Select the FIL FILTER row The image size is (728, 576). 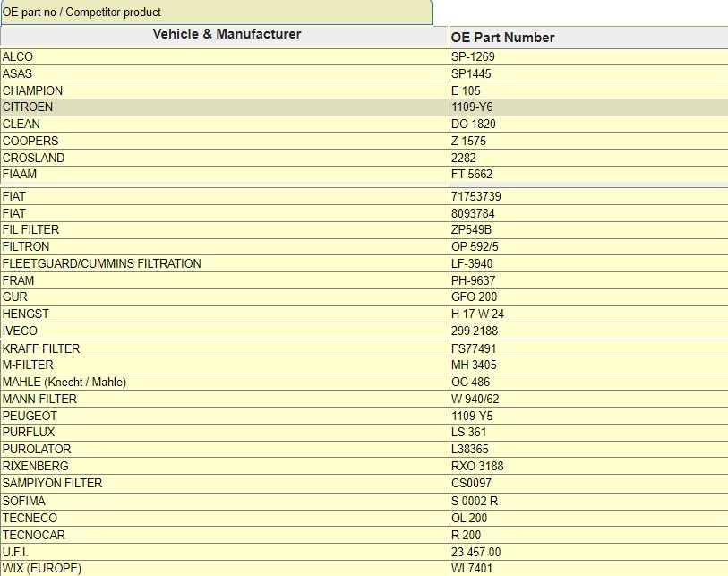tap(364, 229)
